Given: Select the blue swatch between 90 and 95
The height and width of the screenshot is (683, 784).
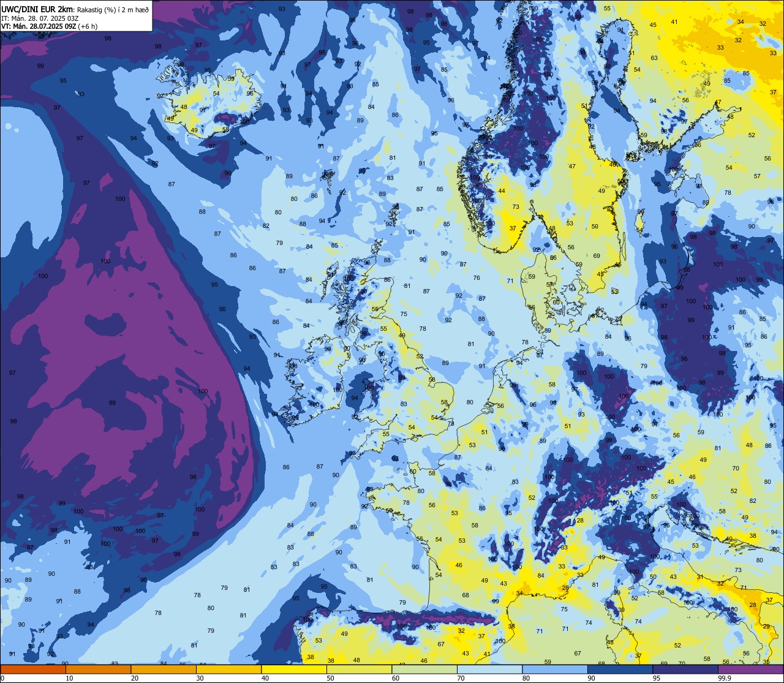Looking at the screenshot, I should tap(620, 669).
